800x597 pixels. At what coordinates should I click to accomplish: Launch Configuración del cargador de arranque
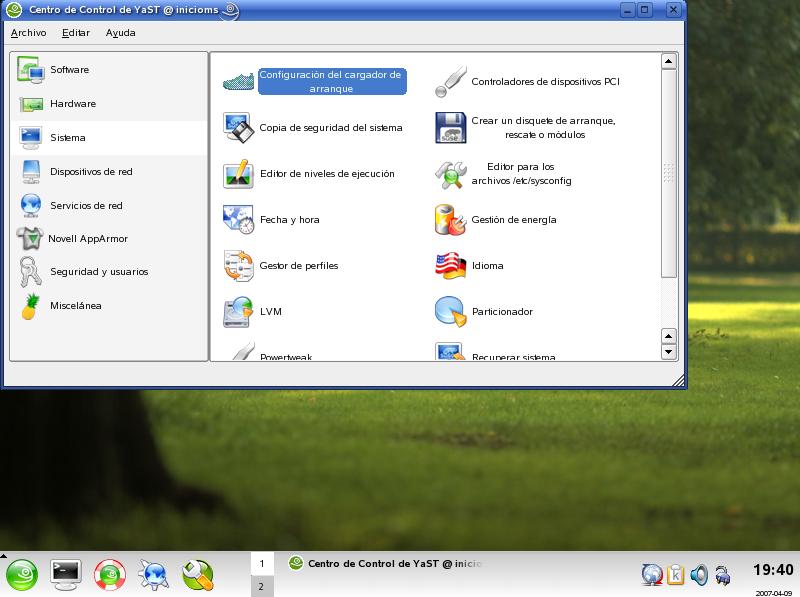click(330, 81)
